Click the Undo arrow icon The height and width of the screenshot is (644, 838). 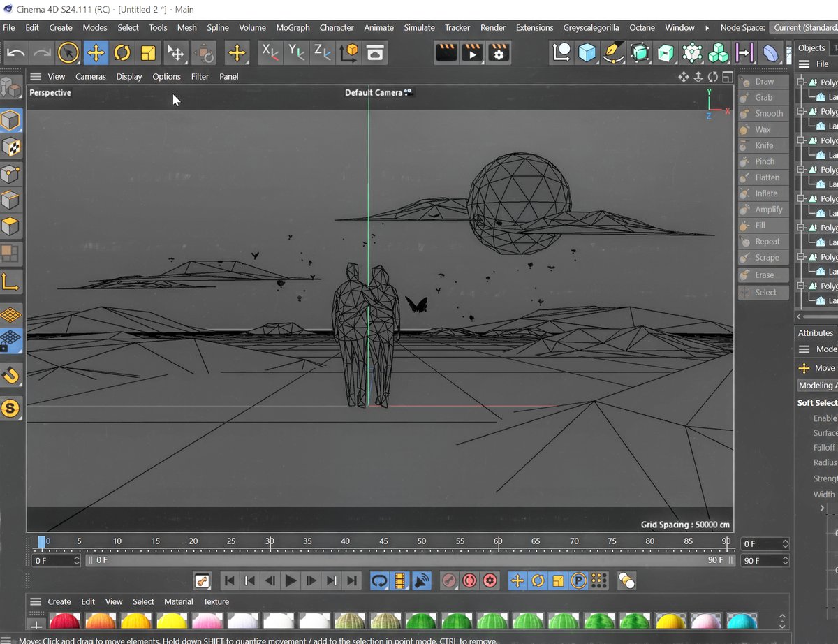pos(15,53)
